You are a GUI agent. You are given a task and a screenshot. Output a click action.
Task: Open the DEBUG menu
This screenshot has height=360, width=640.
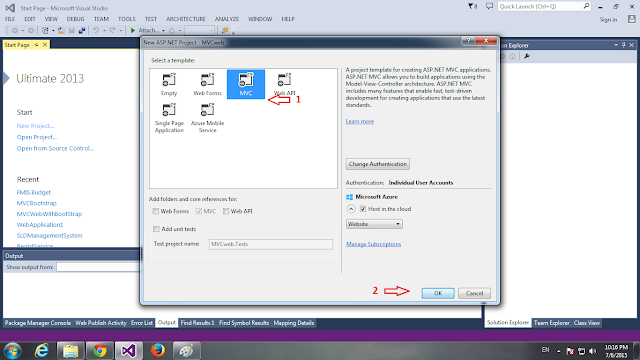76,19
